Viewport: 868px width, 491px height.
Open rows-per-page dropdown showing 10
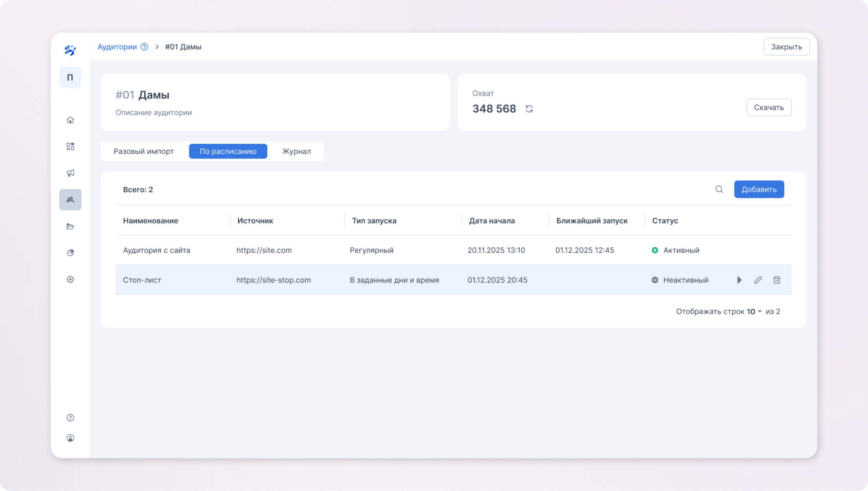click(x=754, y=311)
